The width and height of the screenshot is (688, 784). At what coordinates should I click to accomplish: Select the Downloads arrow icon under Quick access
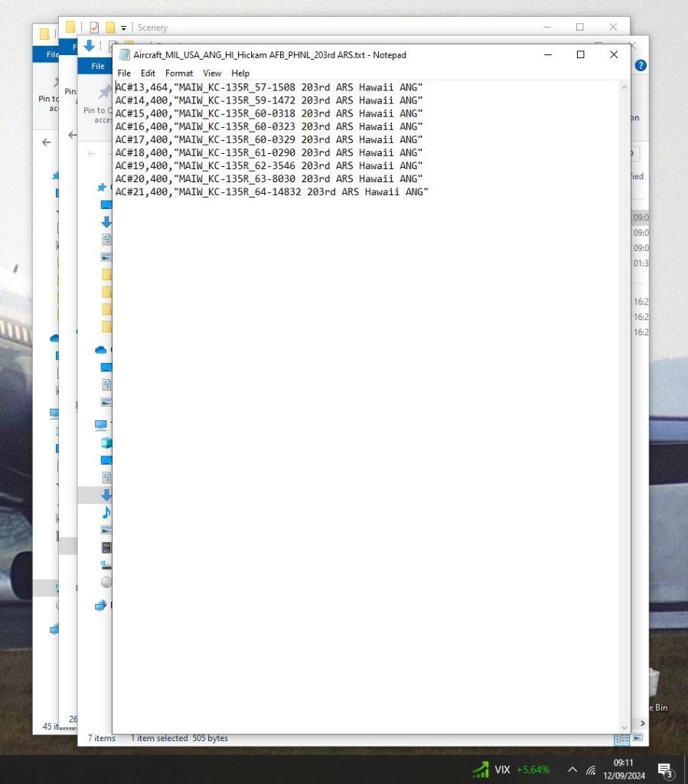click(x=106, y=221)
